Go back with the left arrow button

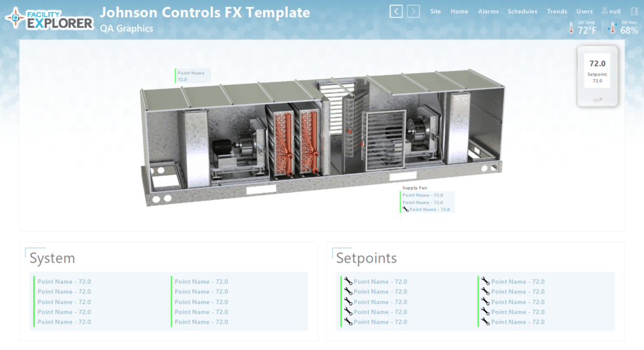point(396,11)
